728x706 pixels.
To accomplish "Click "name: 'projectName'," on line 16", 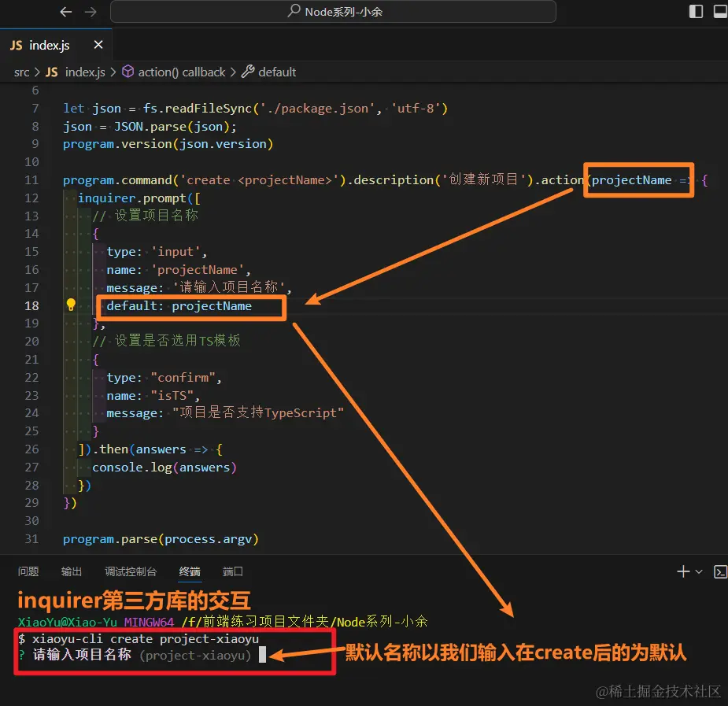I will click(x=179, y=270).
